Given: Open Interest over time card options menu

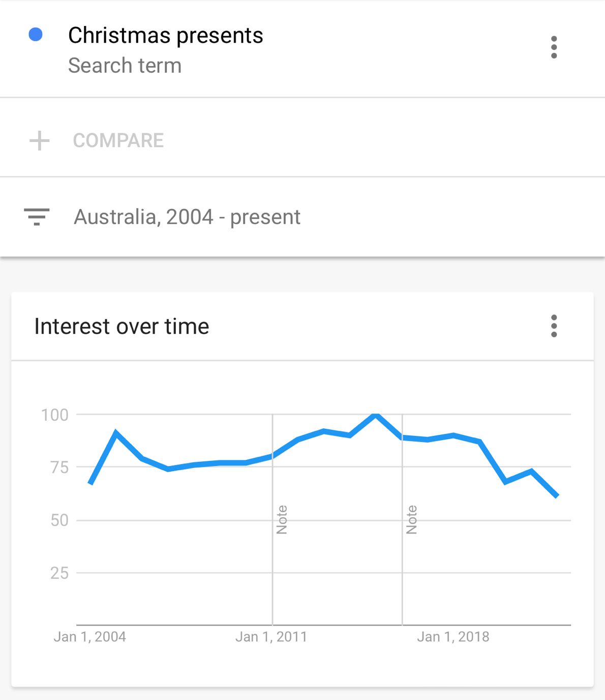Looking at the screenshot, I should [554, 326].
